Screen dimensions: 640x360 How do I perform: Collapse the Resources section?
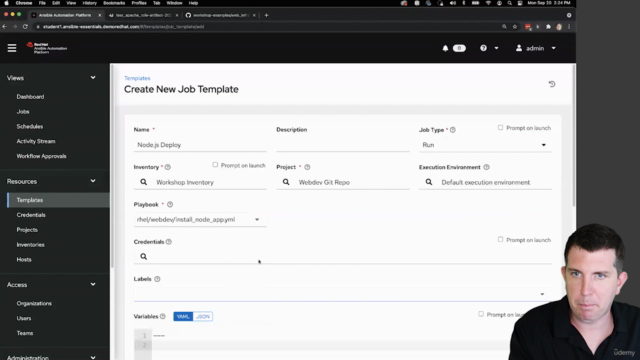(x=93, y=181)
